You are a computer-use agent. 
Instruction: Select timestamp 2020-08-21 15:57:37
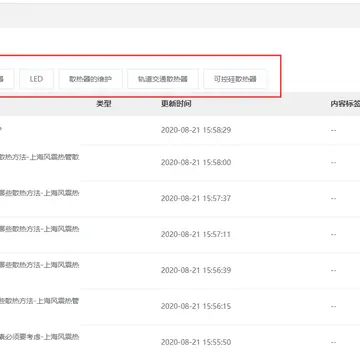tap(196, 198)
